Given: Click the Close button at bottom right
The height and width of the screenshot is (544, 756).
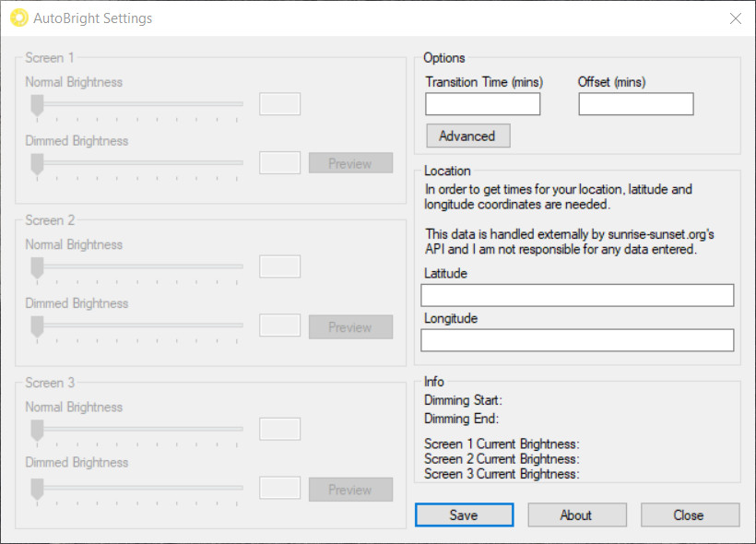Looking at the screenshot, I should (690, 515).
